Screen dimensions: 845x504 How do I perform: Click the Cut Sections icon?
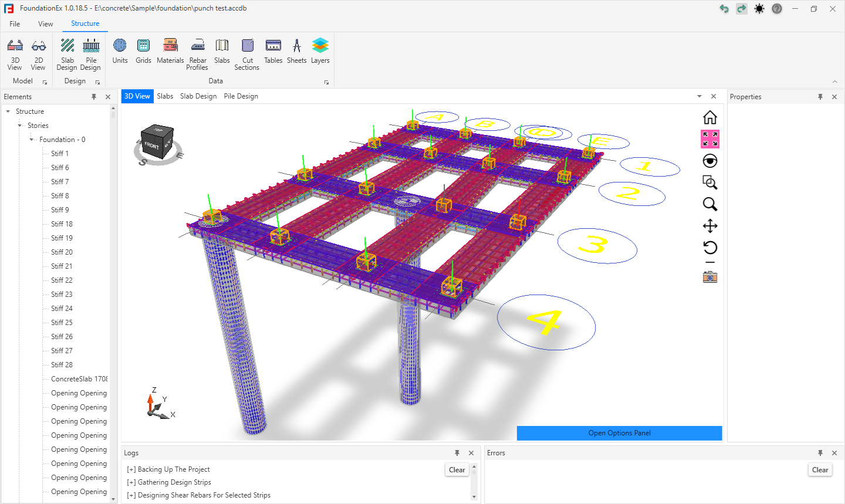click(247, 54)
